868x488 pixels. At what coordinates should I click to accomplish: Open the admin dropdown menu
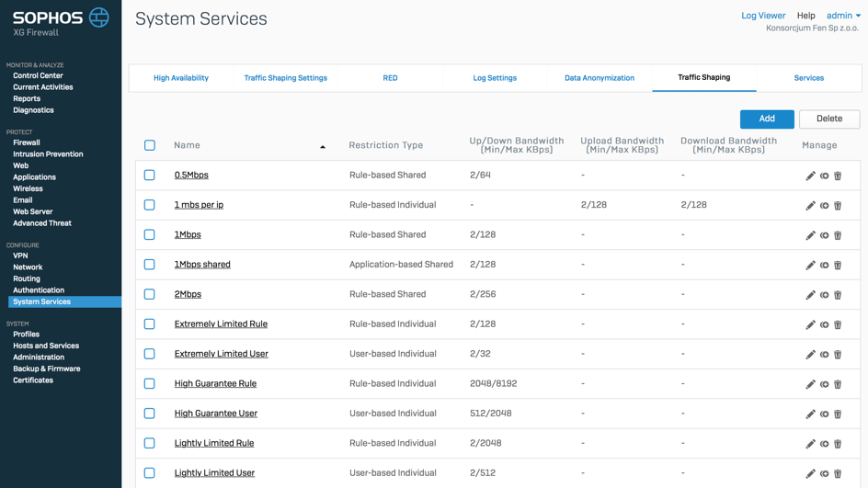843,16
